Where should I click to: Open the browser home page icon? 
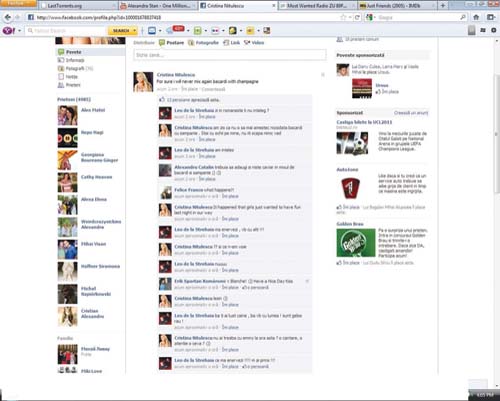476,17
